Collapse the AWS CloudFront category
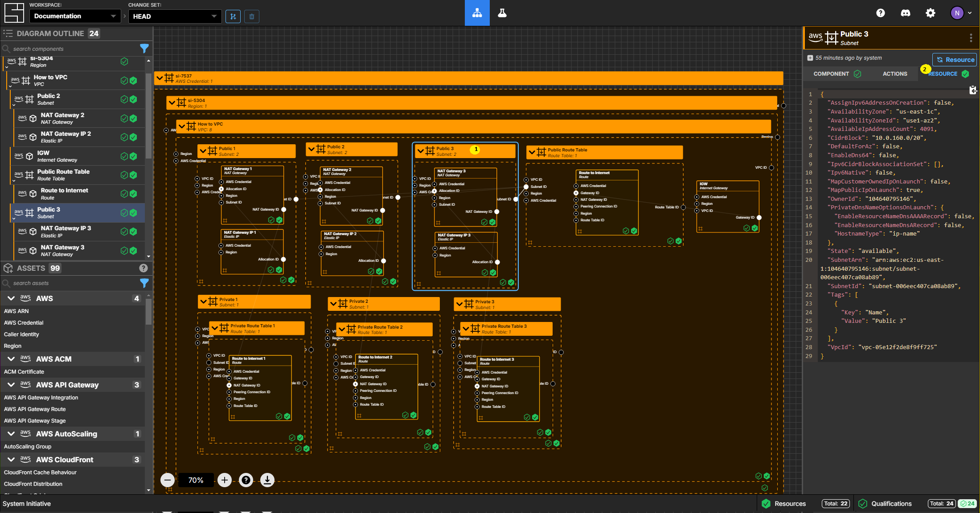 [x=12, y=460]
